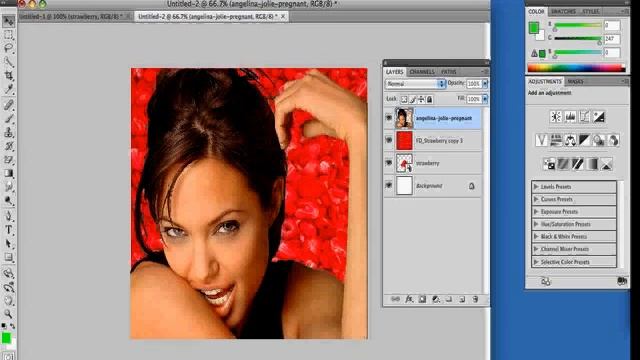Image resolution: width=640 pixels, height=360 pixels.
Task: Toggle lock position
Action: tap(421, 99)
